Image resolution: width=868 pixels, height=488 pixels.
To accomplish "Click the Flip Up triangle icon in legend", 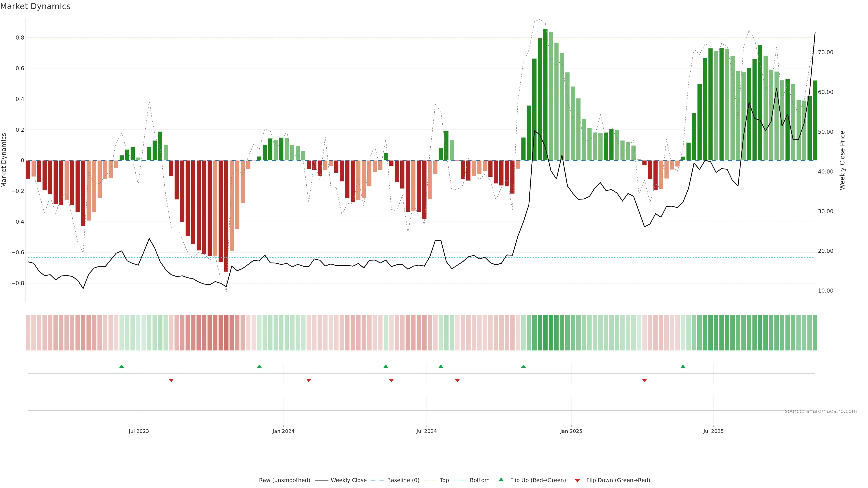I will 501,480.
